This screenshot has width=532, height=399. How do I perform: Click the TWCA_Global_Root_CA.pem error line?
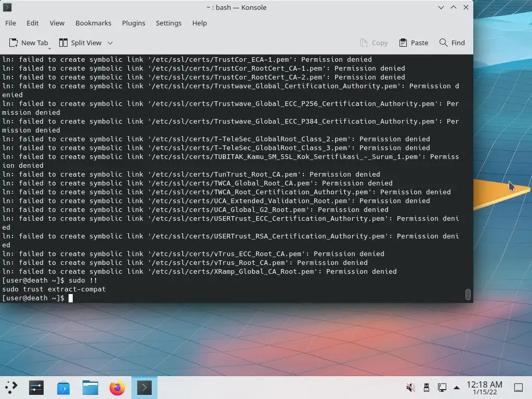[x=197, y=183]
